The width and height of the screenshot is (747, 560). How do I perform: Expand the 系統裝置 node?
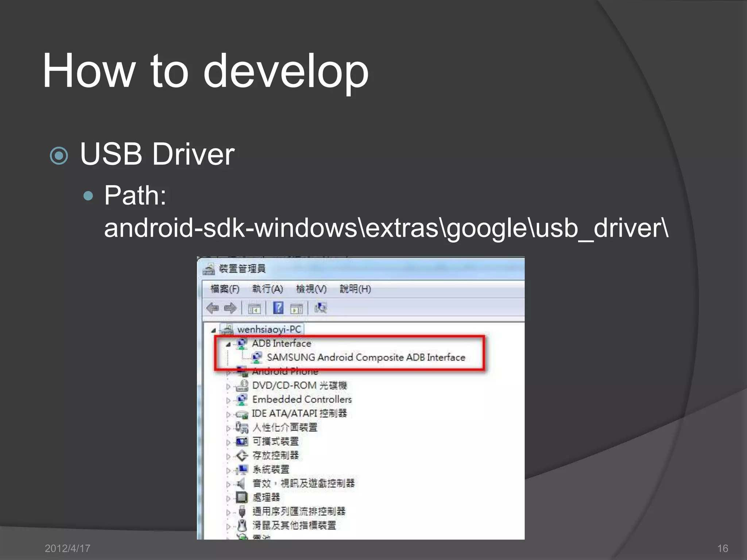(228, 470)
